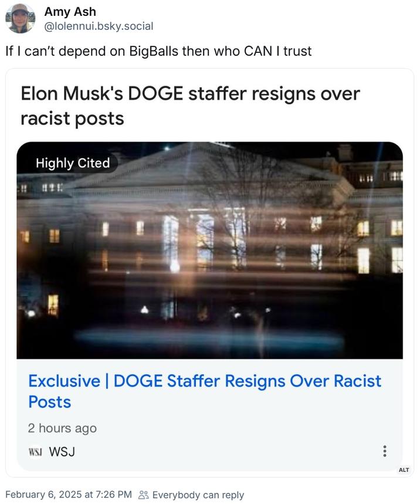Click the embedded WSJ article card
The width and height of the screenshot is (420, 504).
point(210,270)
